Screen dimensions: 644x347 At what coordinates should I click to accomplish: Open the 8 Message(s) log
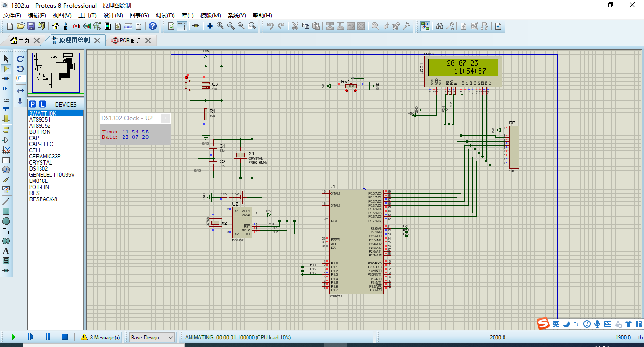100,338
